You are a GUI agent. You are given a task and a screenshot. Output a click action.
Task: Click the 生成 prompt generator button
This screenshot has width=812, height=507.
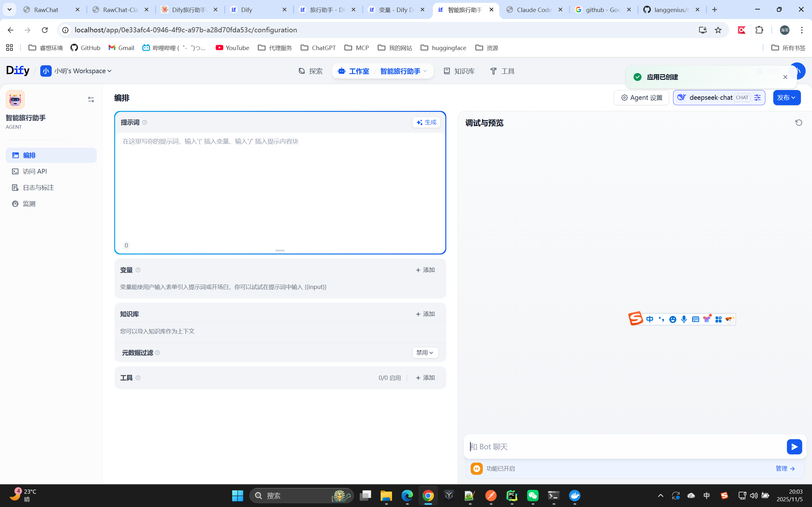(426, 122)
